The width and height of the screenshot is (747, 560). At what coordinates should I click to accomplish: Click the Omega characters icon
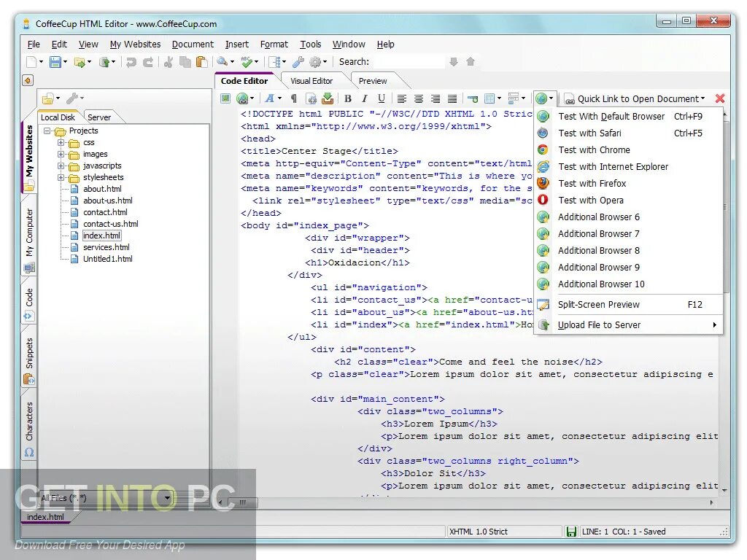[28, 452]
